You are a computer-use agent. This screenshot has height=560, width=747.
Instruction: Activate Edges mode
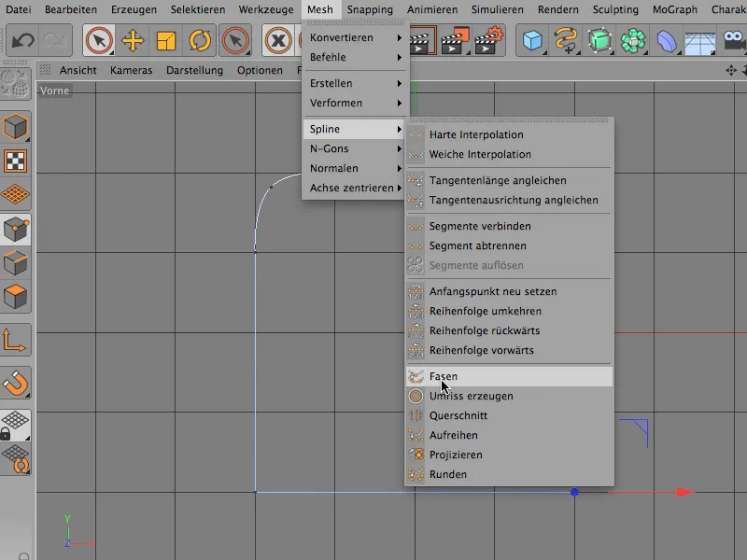click(x=16, y=263)
